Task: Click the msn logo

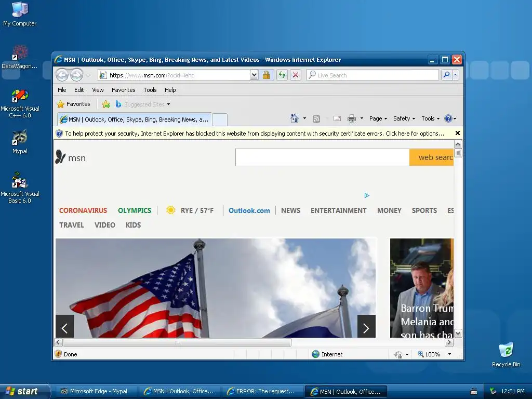Action: (x=71, y=157)
